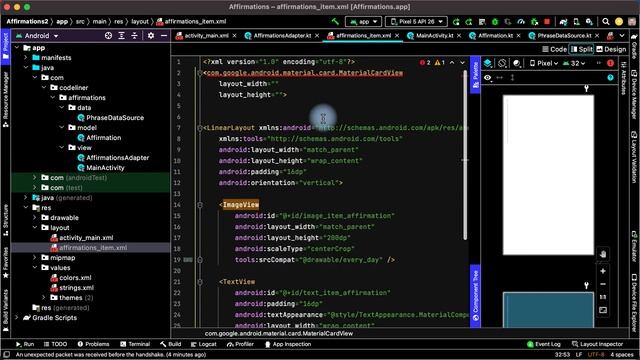Go to next highlighted error arrow

[x=462, y=63]
